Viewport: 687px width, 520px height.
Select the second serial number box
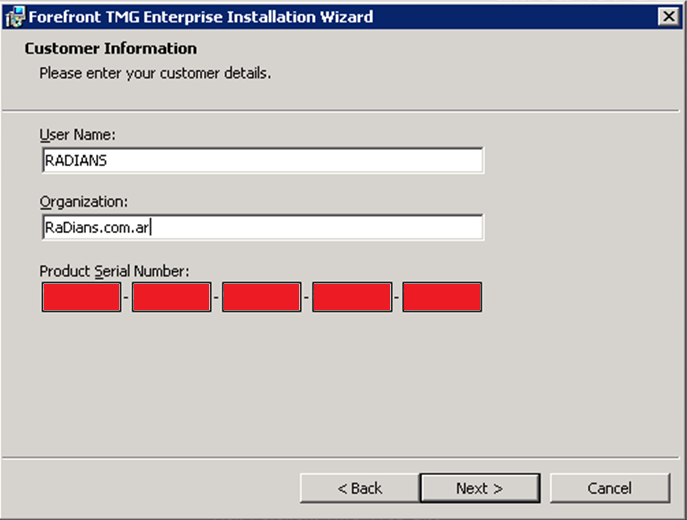pyautogui.click(x=171, y=297)
